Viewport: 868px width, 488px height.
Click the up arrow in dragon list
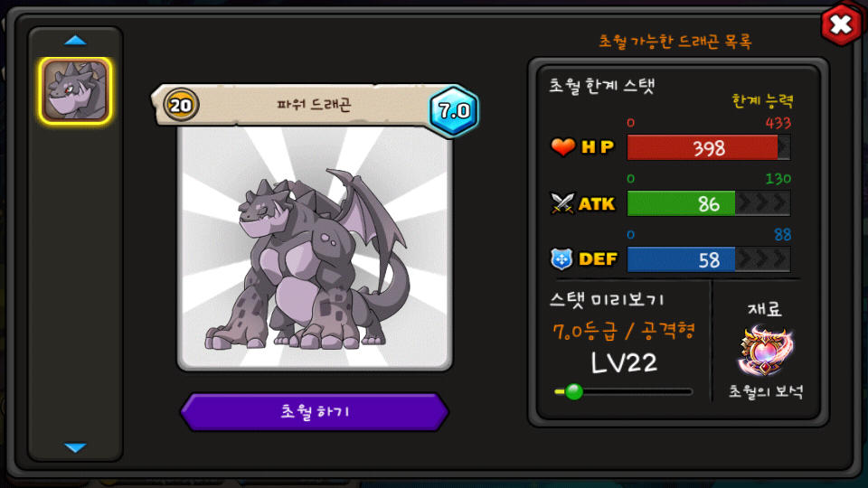point(75,41)
